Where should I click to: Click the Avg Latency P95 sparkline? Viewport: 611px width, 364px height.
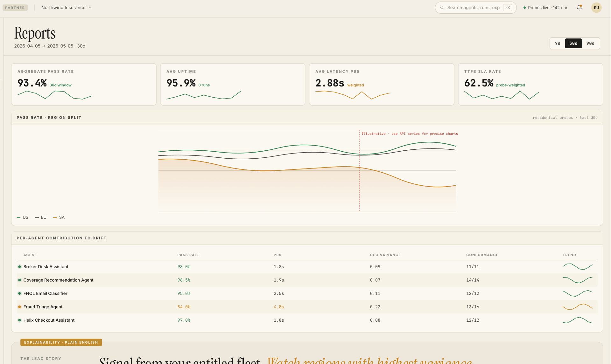353,95
